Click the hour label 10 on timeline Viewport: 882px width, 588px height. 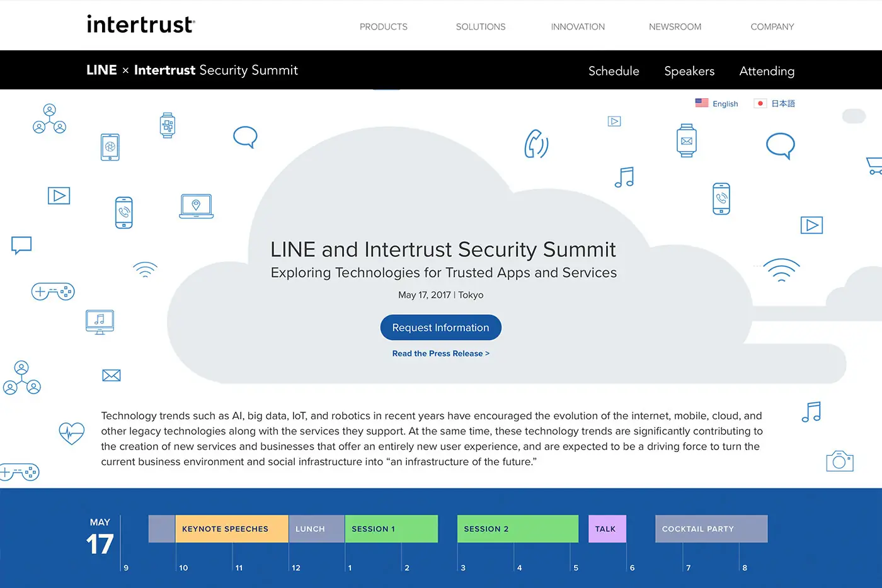tap(183, 568)
